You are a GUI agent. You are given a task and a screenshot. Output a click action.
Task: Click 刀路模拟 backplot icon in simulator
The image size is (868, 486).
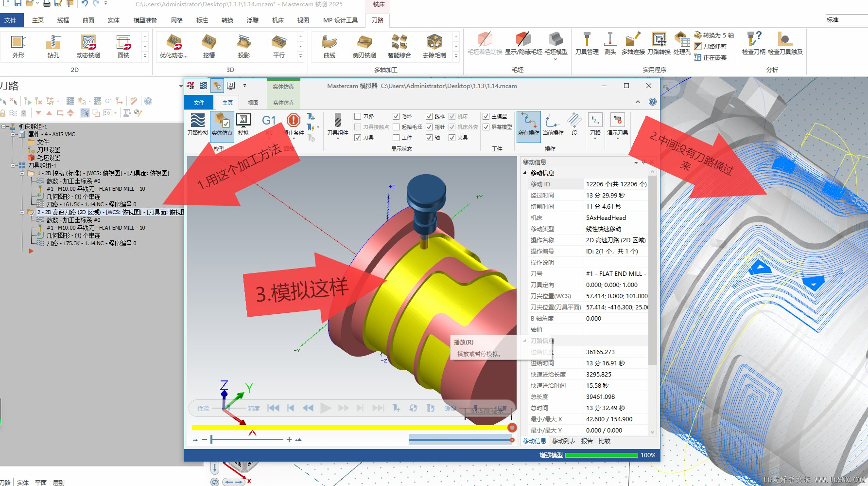tap(198, 124)
